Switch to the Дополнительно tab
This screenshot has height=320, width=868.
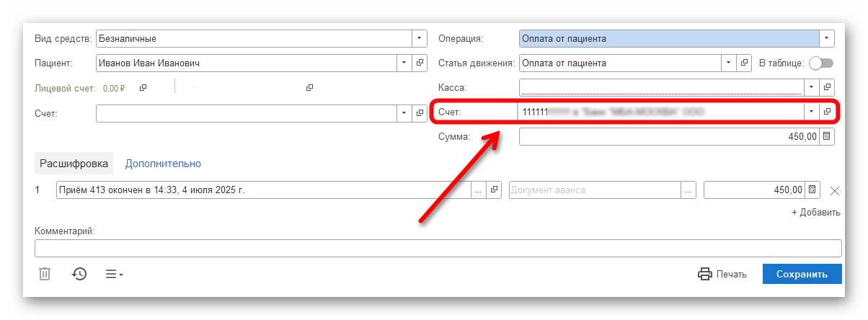(163, 164)
